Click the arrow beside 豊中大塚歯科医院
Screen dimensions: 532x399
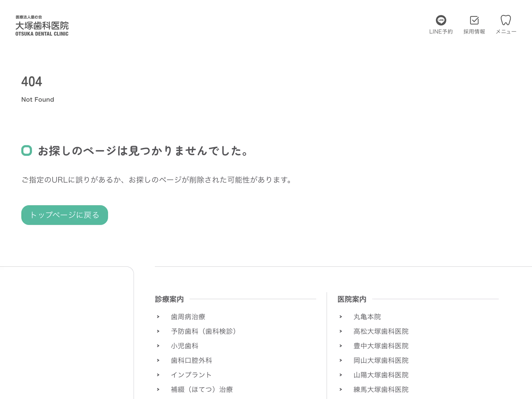[341, 346]
